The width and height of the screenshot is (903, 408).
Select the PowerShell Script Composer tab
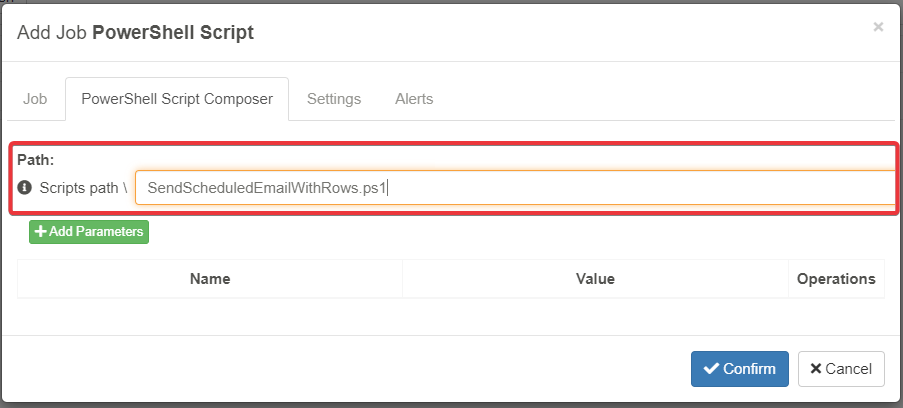point(177,99)
